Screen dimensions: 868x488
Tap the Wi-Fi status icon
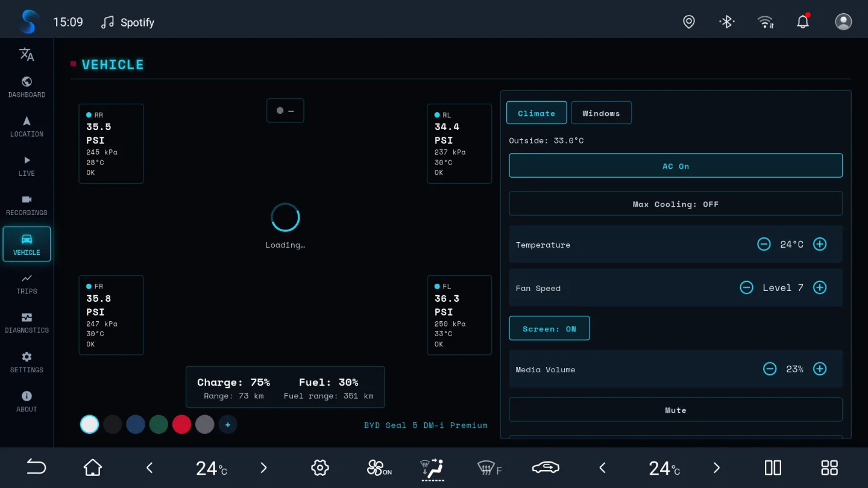pos(766,22)
